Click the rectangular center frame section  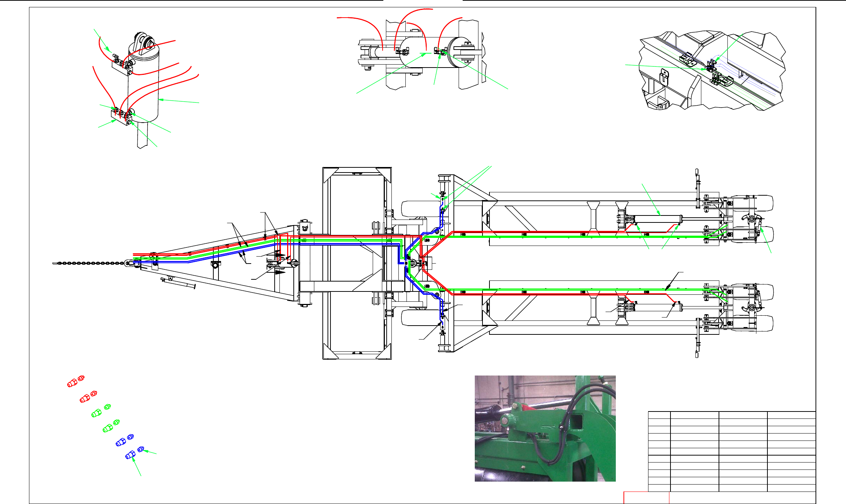(357, 263)
